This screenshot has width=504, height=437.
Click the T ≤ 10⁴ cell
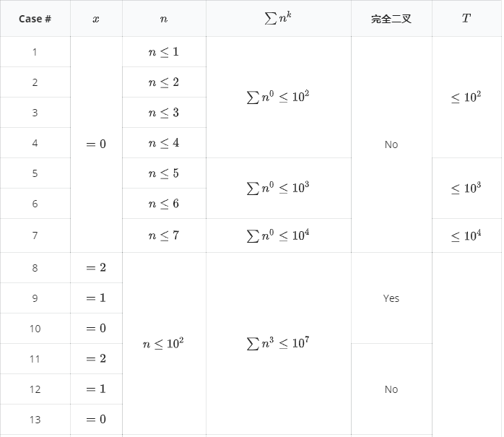click(466, 235)
